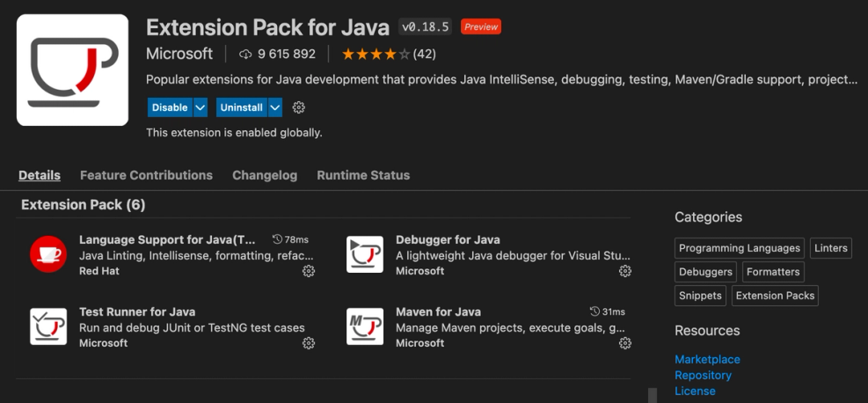This screenshot has width=868, height=403.
Task: Switch to the Feature Contributions tab
Action: click(x=146, y=175)
